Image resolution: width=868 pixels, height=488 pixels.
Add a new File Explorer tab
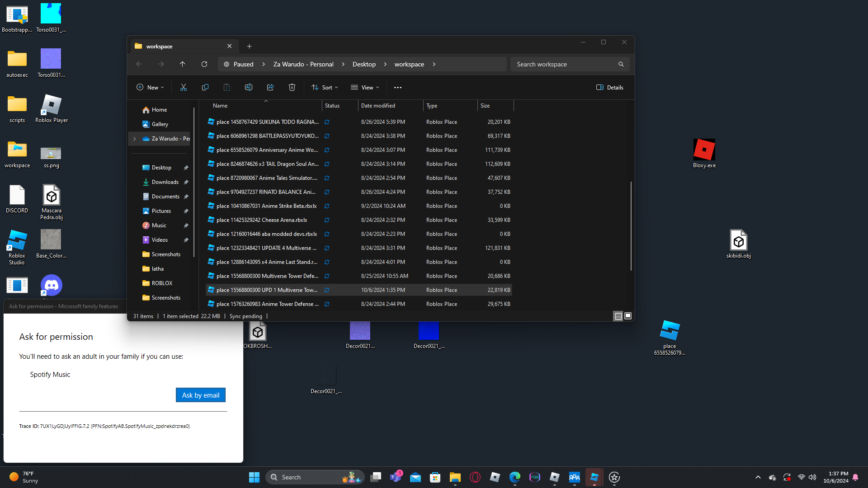click(249, 46)
